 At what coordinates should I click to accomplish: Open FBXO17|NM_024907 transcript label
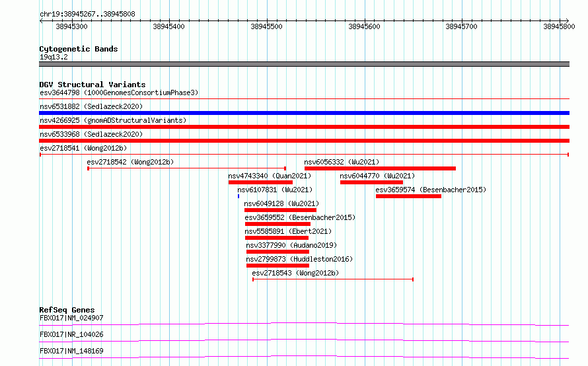click(71, 318)
